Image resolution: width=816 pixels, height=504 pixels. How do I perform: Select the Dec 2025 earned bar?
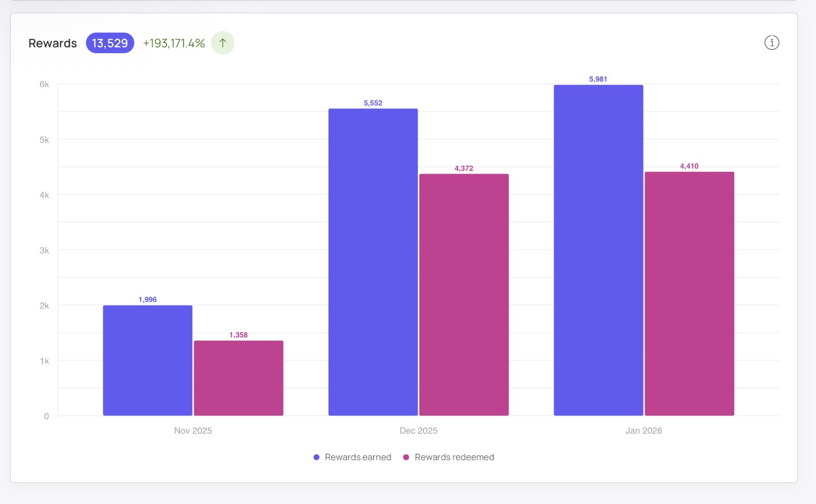pyautogui.click(x=373, y=262)
